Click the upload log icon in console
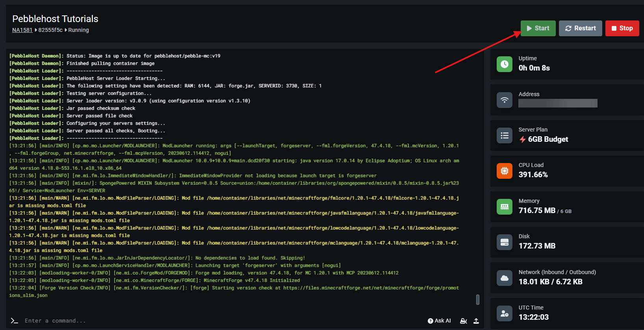Screen dimensions: 644x330 pyautogui.click(x=476, y=321)
